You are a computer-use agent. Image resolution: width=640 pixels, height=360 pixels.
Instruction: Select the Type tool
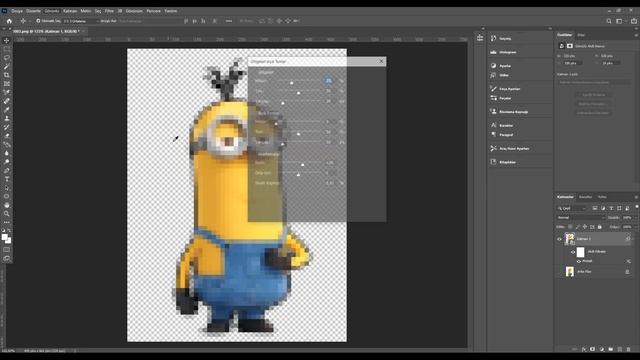[7, 179]
